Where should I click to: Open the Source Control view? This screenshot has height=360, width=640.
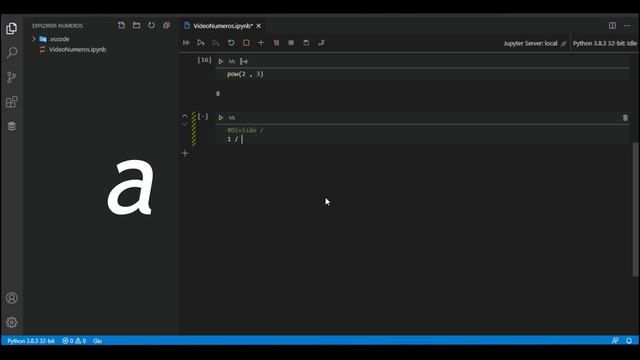pos(11,77)
